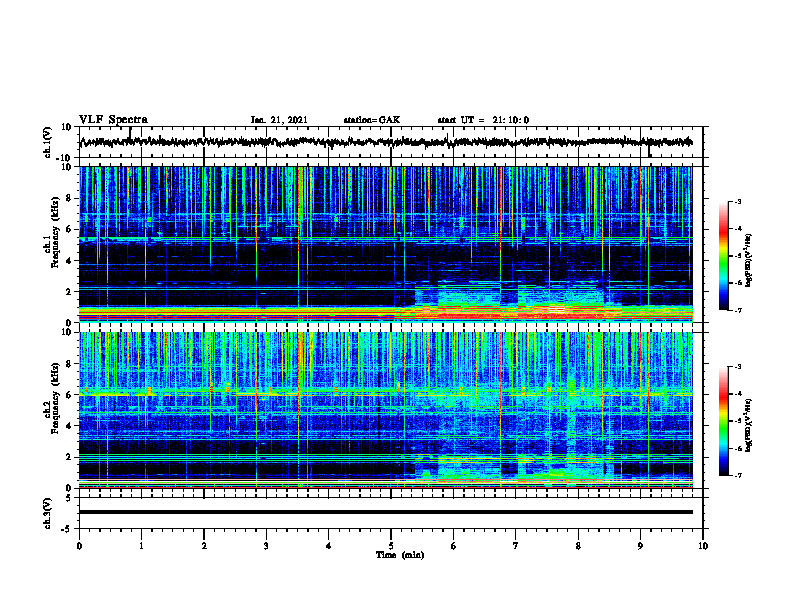Select the date text "Jan. 21, 2021"
The width and height of the screenshot is (792, 612).
pos(279,120)
